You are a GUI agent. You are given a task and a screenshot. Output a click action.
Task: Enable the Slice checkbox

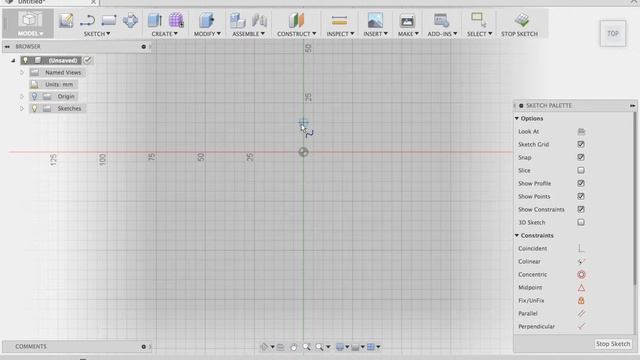click(581, 170)
